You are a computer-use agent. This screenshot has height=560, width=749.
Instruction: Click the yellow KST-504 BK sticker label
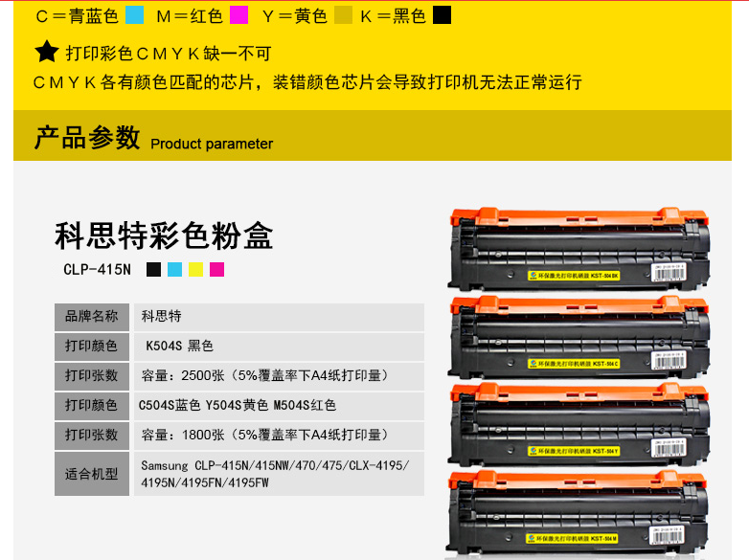tap(574, 276)
